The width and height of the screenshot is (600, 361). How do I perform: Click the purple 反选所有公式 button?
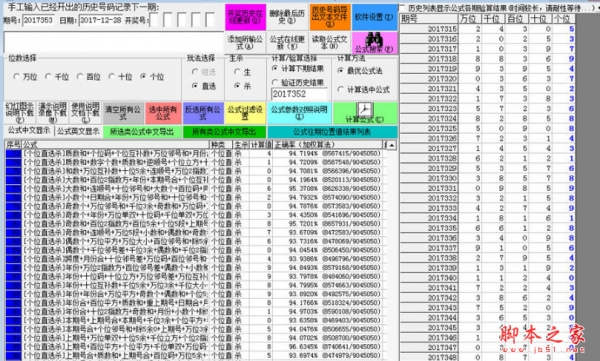(x=203, y=113)
